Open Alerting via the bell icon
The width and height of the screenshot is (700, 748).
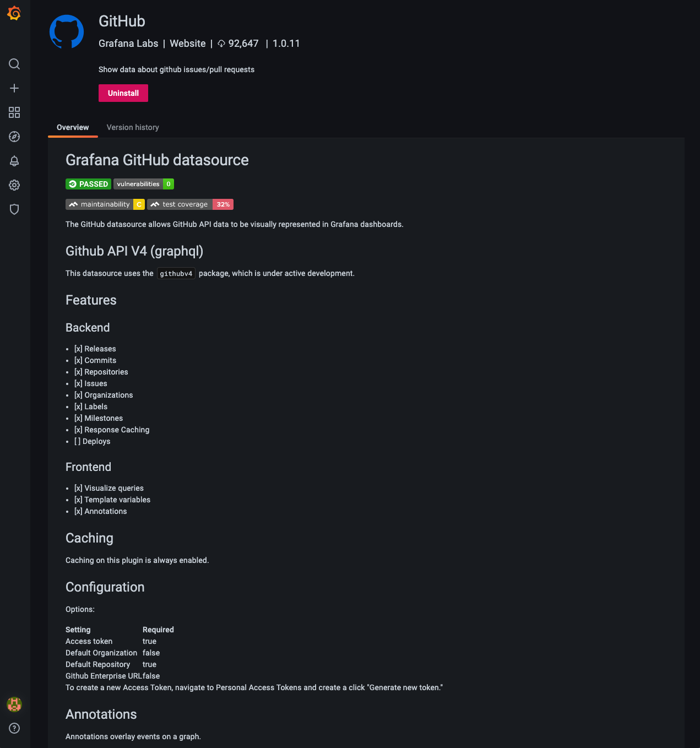click(14, 161)
